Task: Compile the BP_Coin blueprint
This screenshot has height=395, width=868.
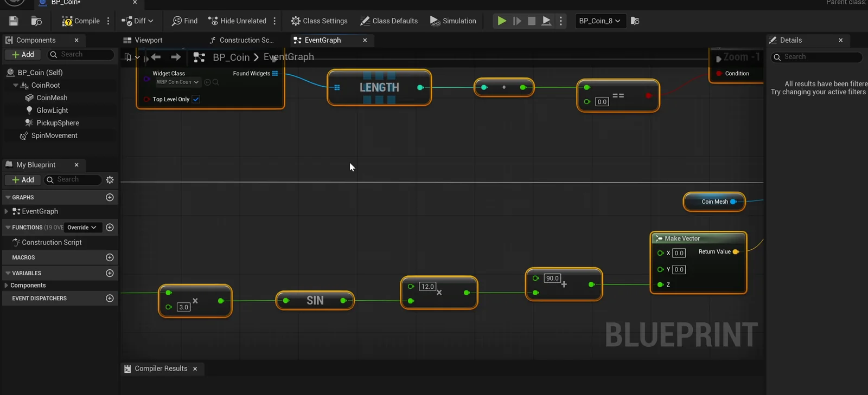Action: point(81,21)
